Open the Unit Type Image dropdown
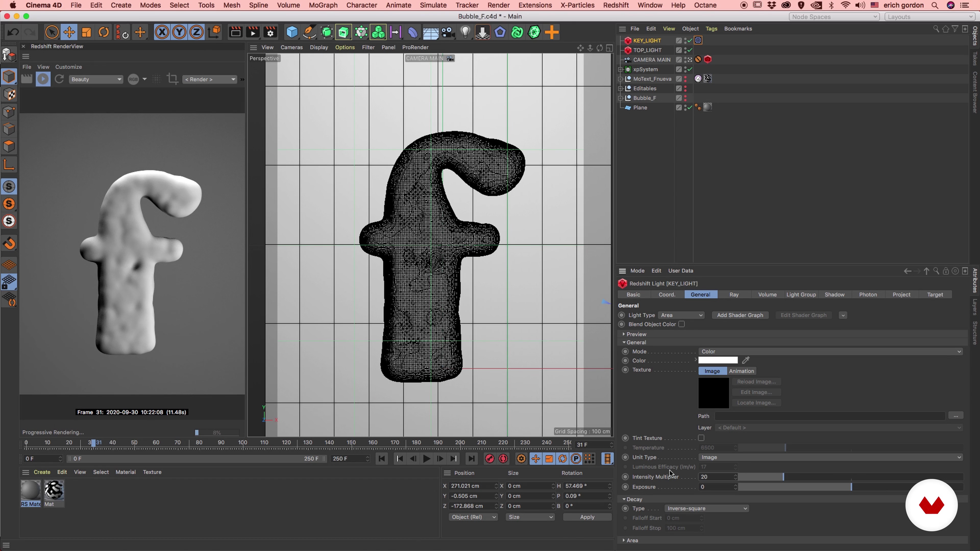The height and width of the screenshot is (551, 980). tap(830, 457)
